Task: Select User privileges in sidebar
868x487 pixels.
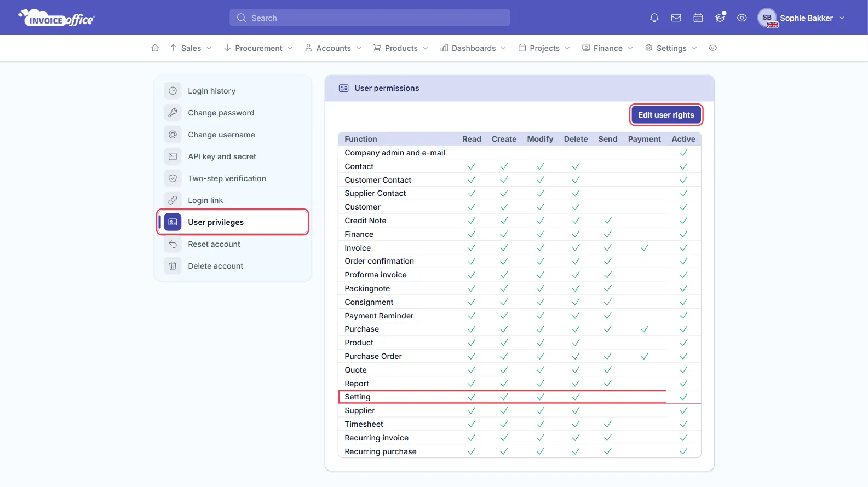Action: pyautogui.click(x=233, y=222)
